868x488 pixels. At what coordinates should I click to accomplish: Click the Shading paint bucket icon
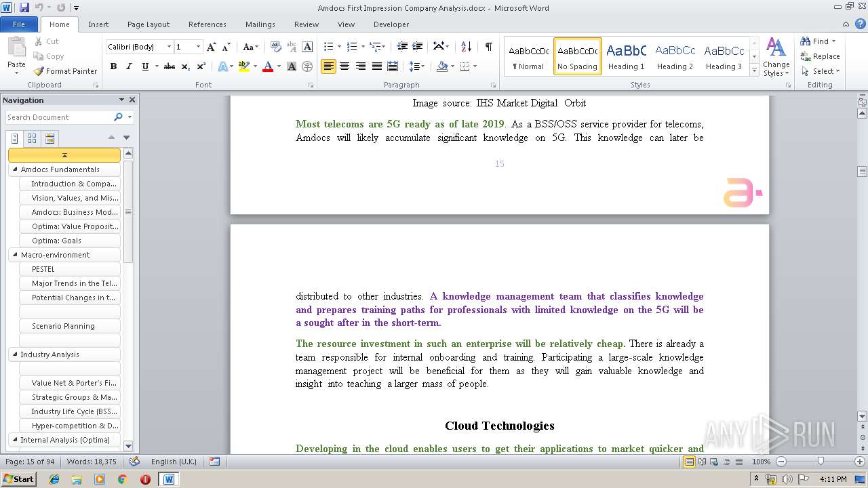click(442, 66)
